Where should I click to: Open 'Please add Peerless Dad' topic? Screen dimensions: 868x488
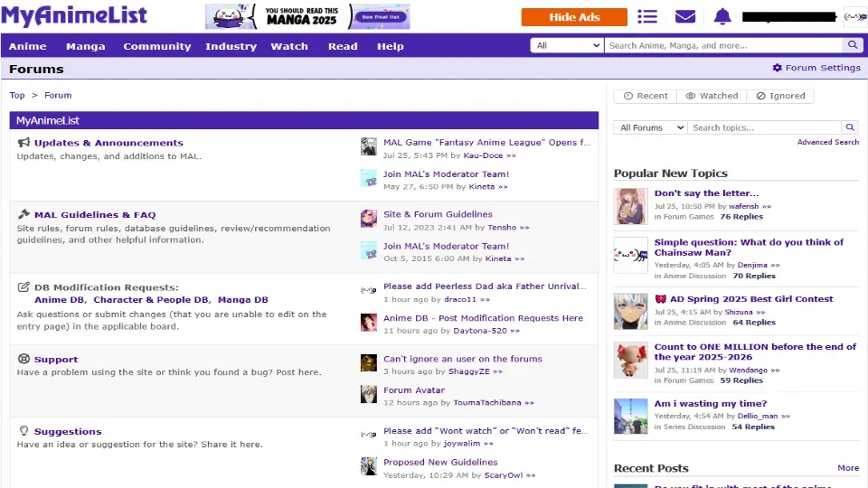(485, 286)
